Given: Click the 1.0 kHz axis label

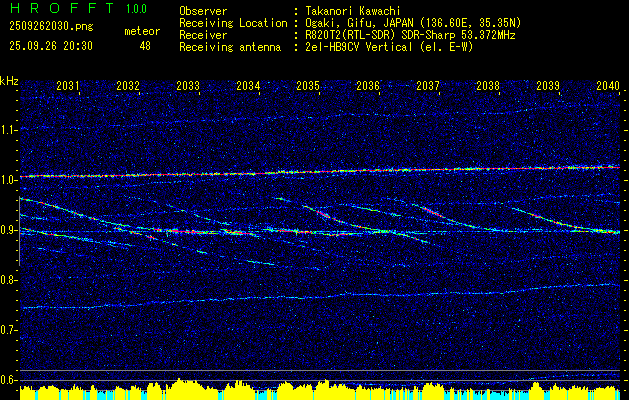Looking at the screenshot, I should [9, 180].
